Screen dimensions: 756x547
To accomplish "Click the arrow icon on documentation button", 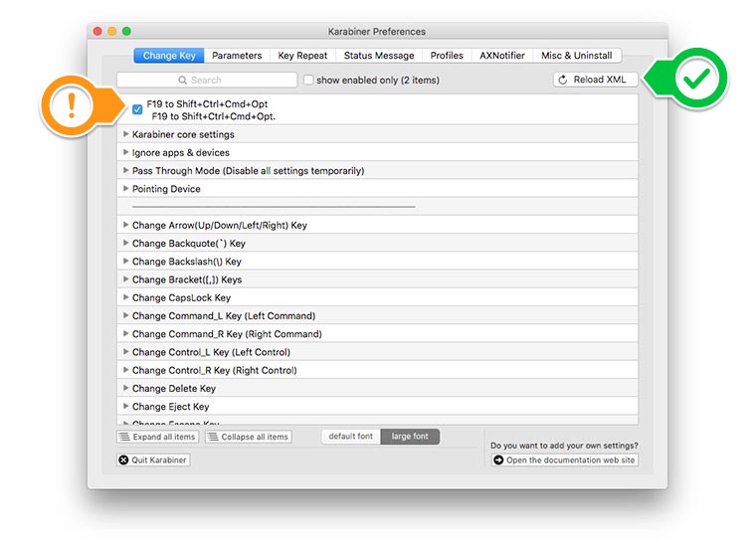I will tap(498, 460).
